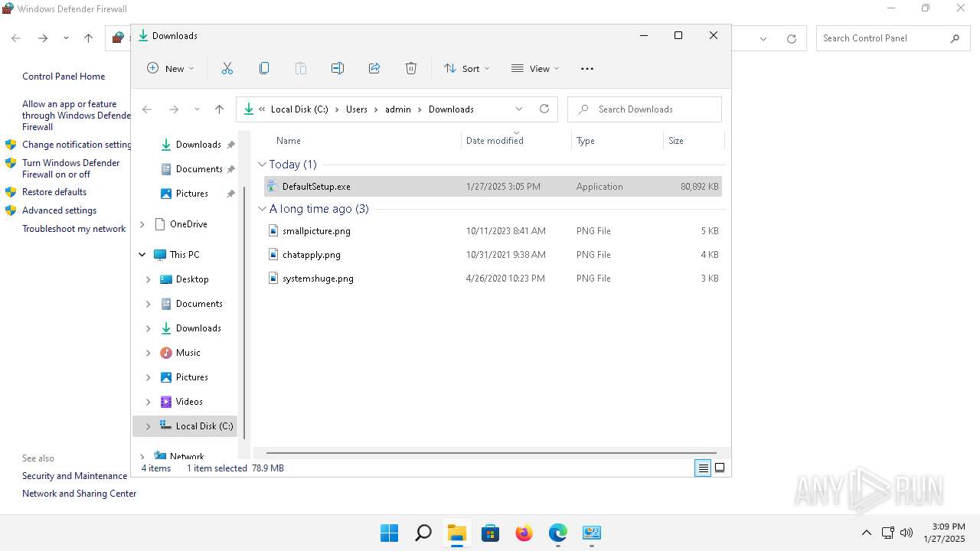The width and height of the screenshot is (980, 551).
Task: Click the Control Panel search magnifier icon
Action: [955, 38]
